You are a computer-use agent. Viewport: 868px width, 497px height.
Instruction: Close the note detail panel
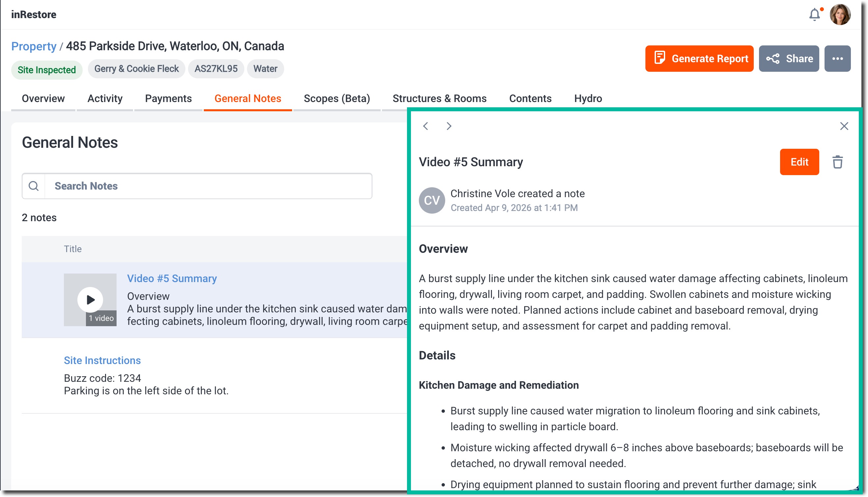(x=844, y=126)
